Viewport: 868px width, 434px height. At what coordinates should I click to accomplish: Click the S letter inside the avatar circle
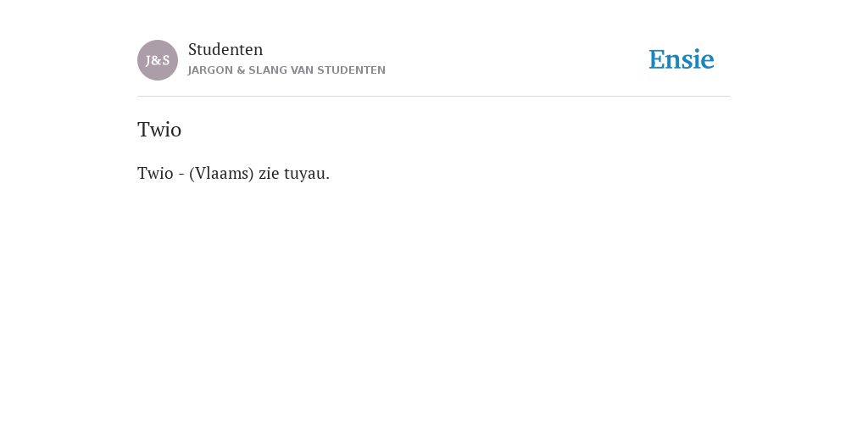[x=165, y=60]
